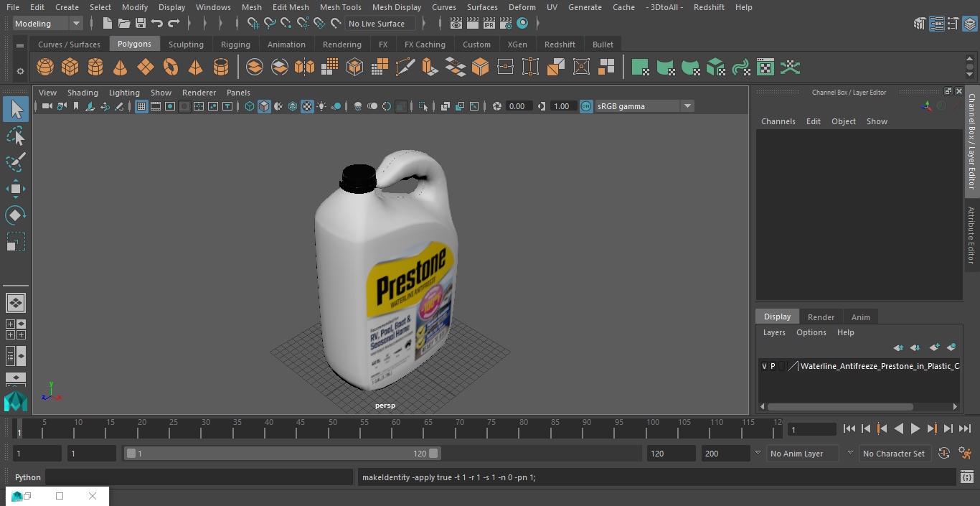Create a polygon cube from the shelf
Viewport: 980px width, 506px height.
[70, 67]
